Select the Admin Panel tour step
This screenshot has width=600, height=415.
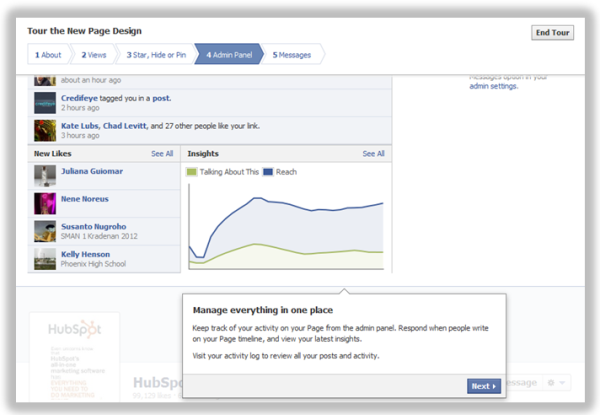coord(228,54)
